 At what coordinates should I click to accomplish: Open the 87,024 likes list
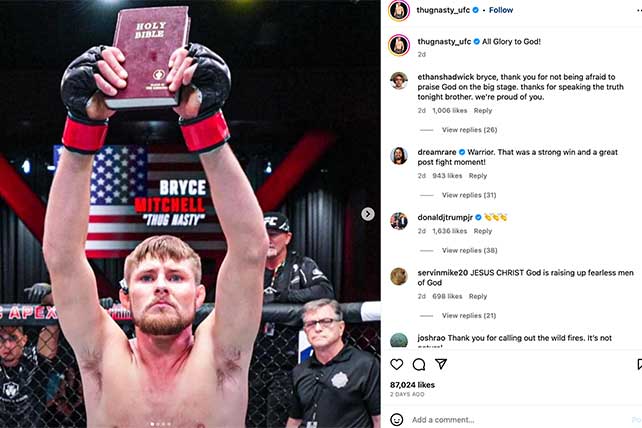412,385
